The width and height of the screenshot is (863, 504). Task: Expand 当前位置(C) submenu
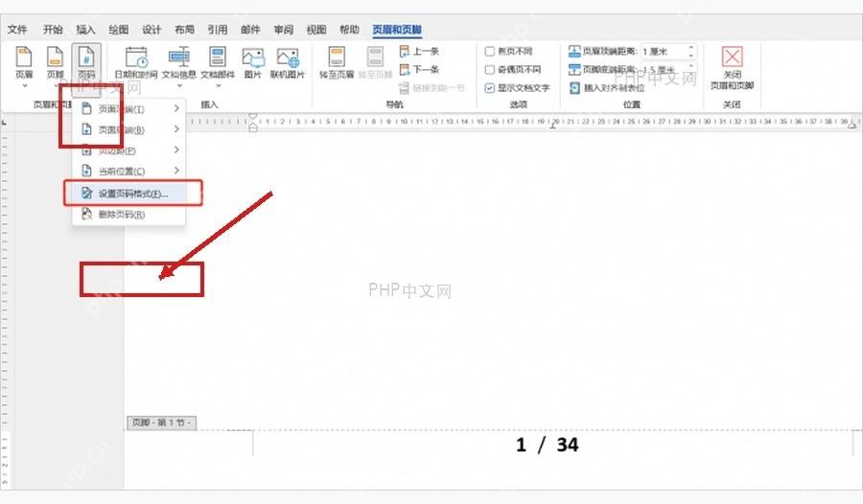(128, 172)
